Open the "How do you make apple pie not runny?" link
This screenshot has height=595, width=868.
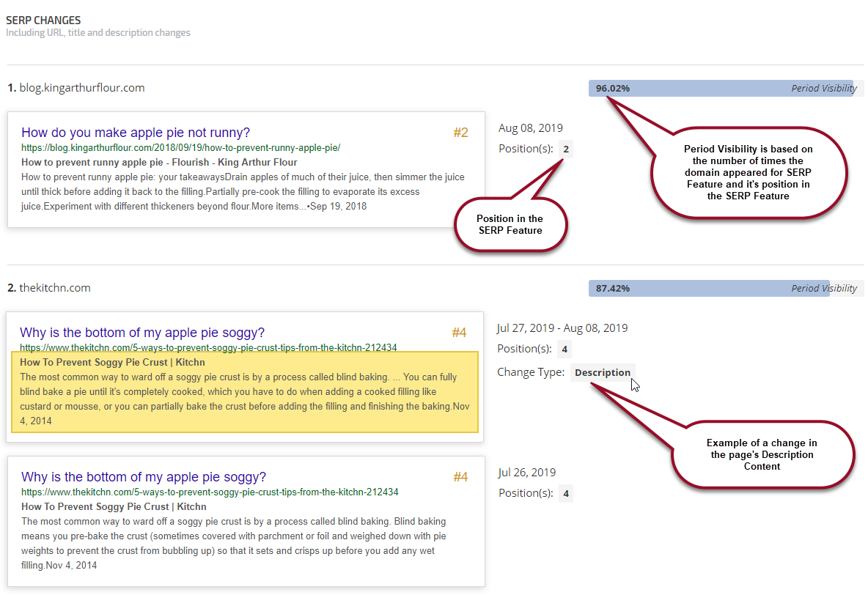coord(136,133)
